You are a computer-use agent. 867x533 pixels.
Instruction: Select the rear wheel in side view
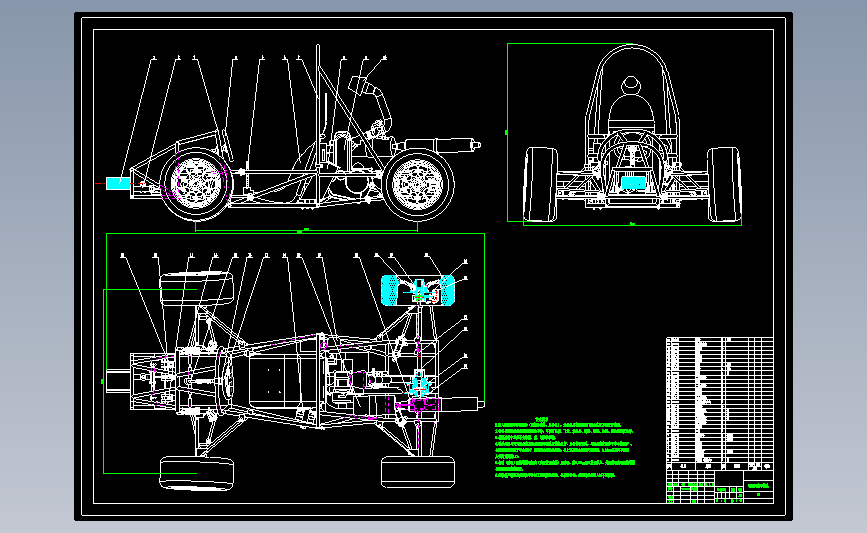(418, 184)
